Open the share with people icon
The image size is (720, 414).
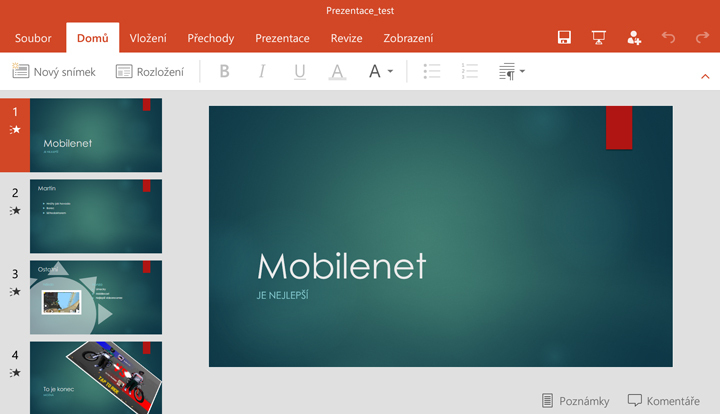(x=634, y=38)
